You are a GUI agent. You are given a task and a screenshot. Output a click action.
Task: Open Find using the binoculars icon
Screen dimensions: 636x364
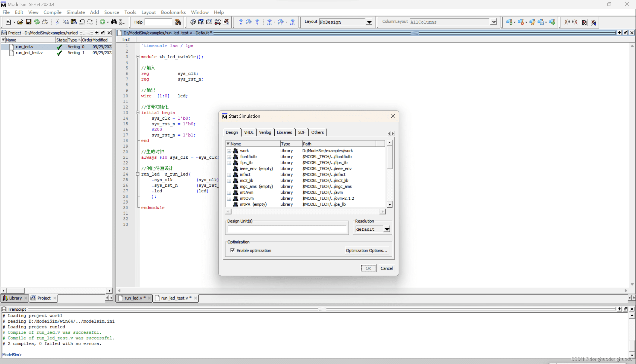pyautogui.click(x=114, y=22)
